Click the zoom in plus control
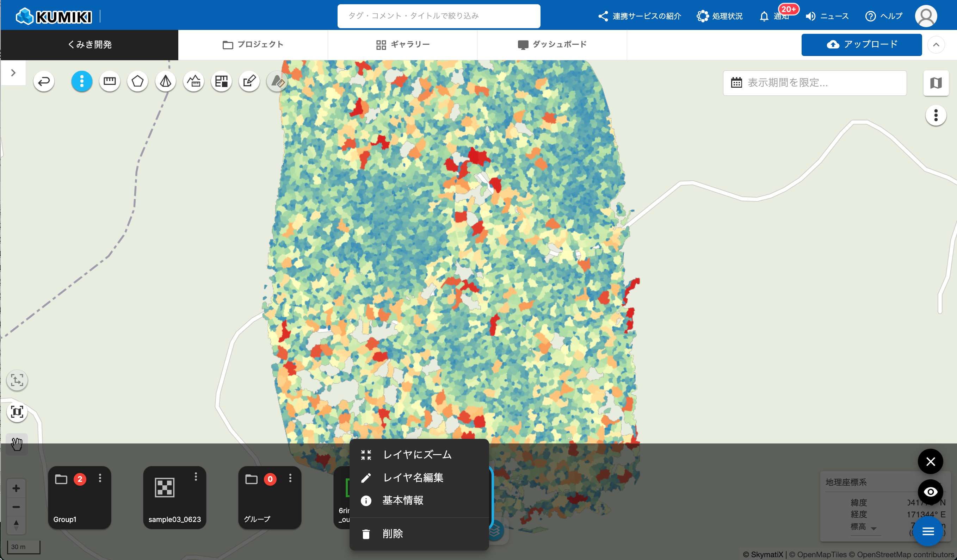This screenshot has height=560, width=957. (16, 488)
